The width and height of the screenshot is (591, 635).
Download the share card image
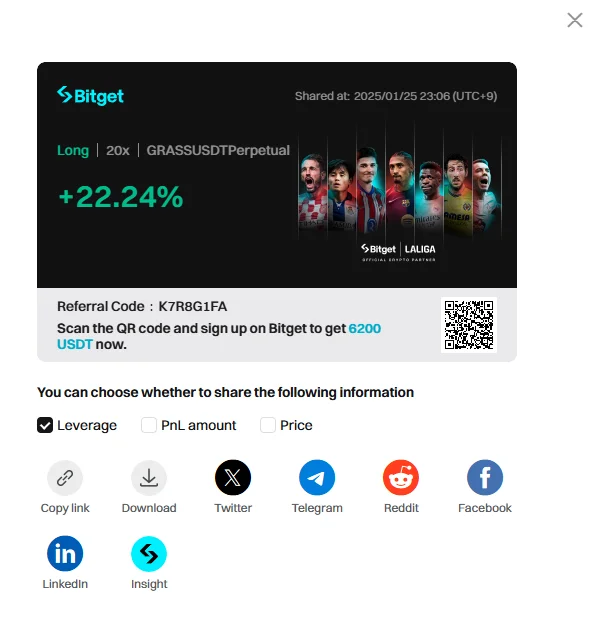coord(149,478)
